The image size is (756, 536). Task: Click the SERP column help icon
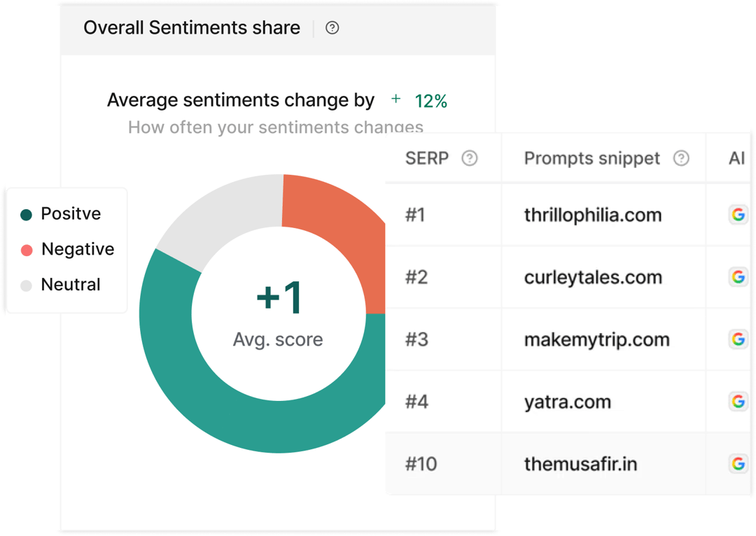click(470, 158)
